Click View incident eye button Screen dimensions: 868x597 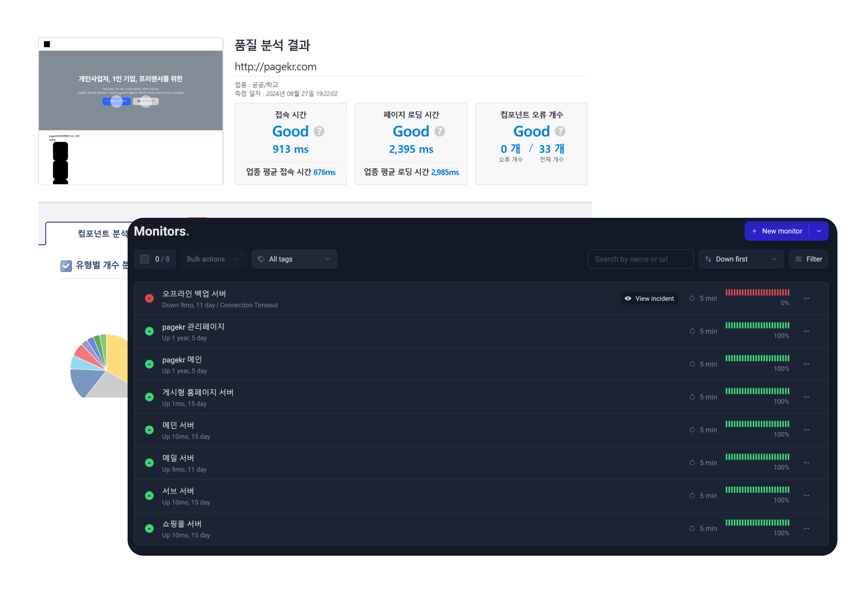[649, 298]
